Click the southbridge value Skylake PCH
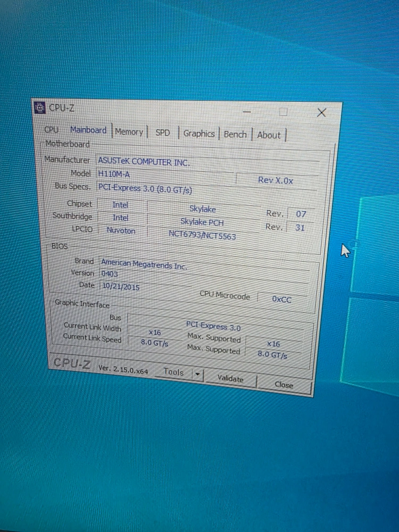The height and width of the screenshot is (532, 399). 202,222
